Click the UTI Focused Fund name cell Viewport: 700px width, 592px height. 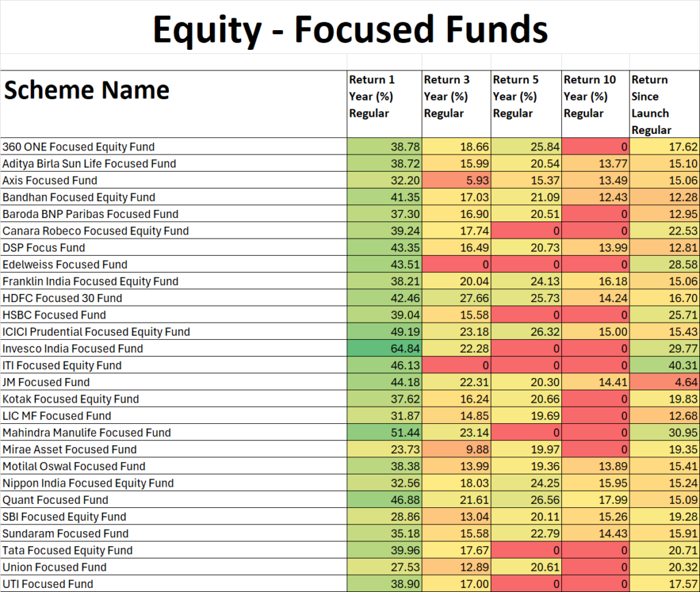pos(174,584)
